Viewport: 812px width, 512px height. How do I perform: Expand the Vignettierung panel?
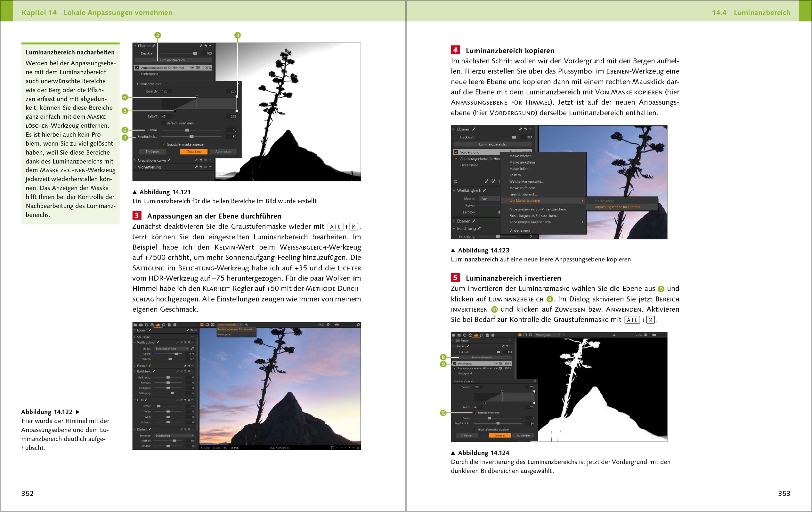(135, 167)
